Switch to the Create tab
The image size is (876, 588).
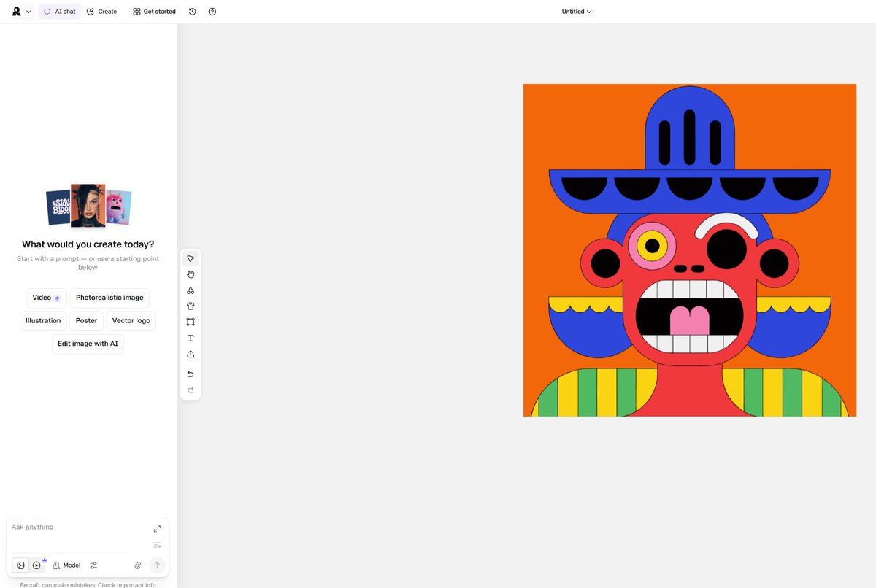101,12
